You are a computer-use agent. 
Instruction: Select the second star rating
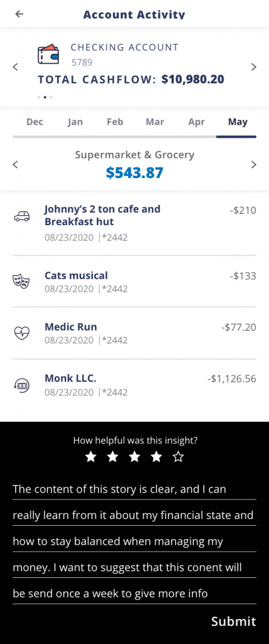point(113,457)
